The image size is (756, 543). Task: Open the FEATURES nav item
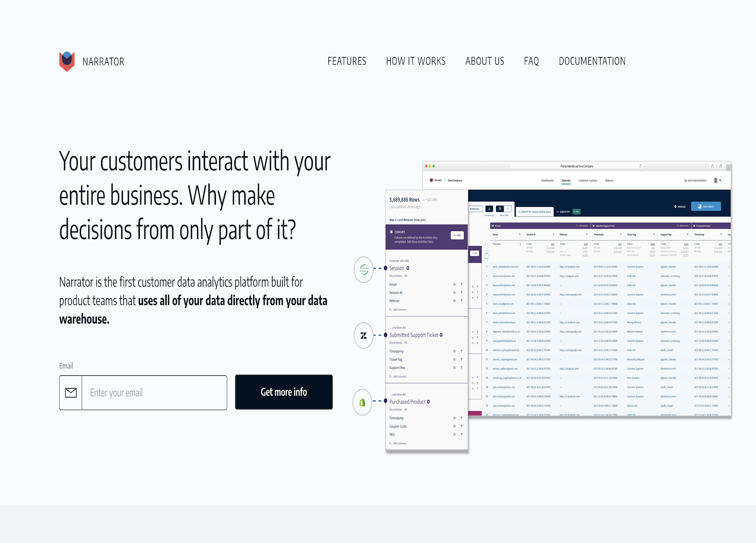pyautogui.click(x=347, y=61)
